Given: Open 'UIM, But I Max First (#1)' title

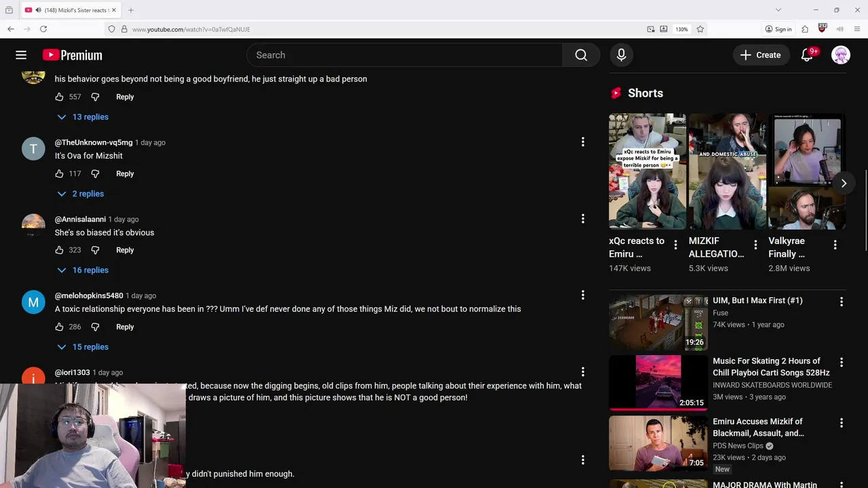Looking at the screenshot, I should tap(757, 300).
